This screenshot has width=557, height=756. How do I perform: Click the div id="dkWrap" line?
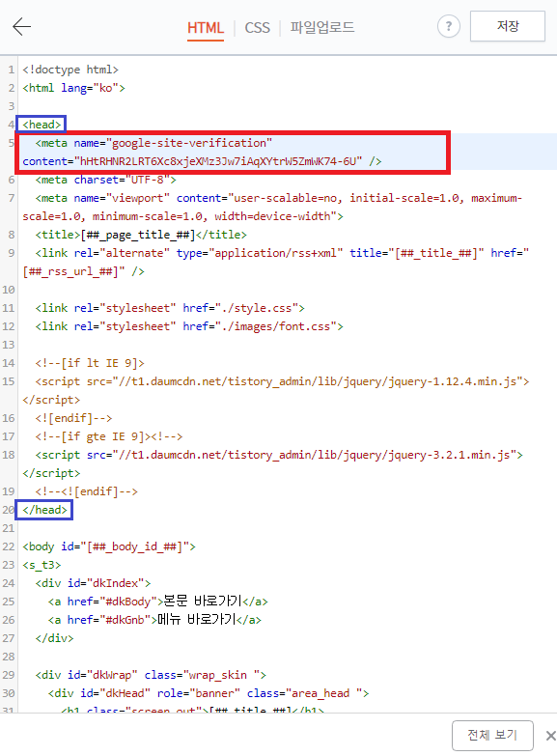[151, 675]
